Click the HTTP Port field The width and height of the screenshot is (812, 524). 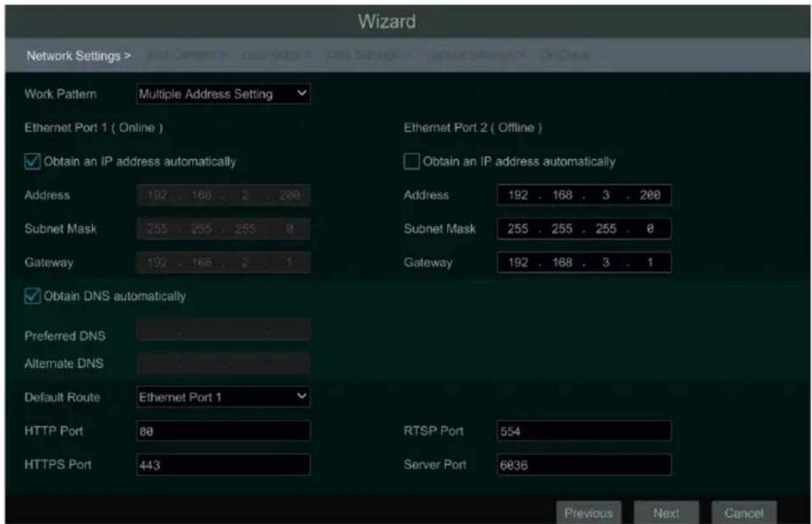pyautogui.click(x=223, y=432)
